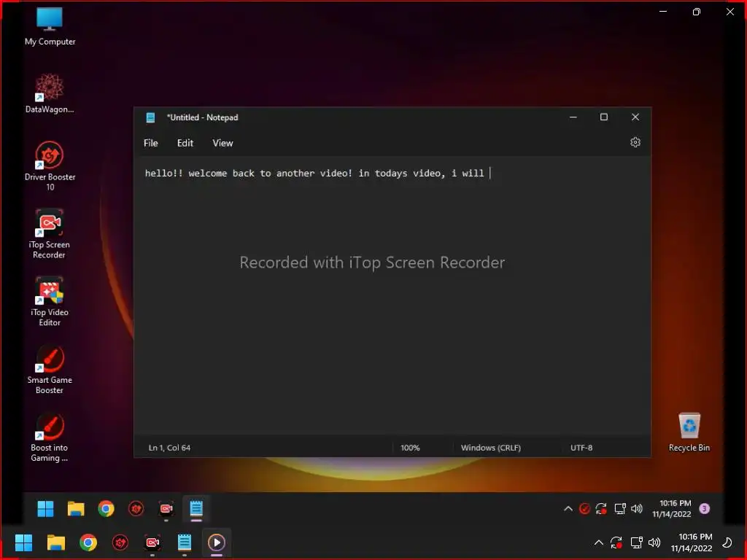Open the View menu in Notepad
747x560 pixels.
[222, 143]
